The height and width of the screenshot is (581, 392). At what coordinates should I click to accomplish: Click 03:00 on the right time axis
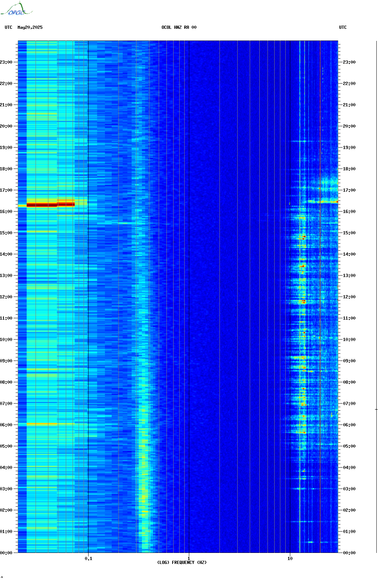[349, 489]
